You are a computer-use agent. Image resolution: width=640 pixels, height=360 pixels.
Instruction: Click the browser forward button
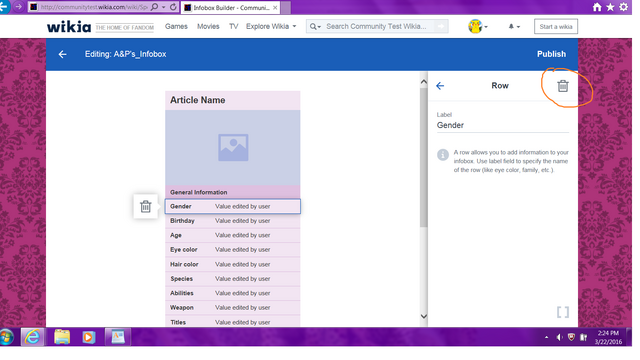(18, 7)
